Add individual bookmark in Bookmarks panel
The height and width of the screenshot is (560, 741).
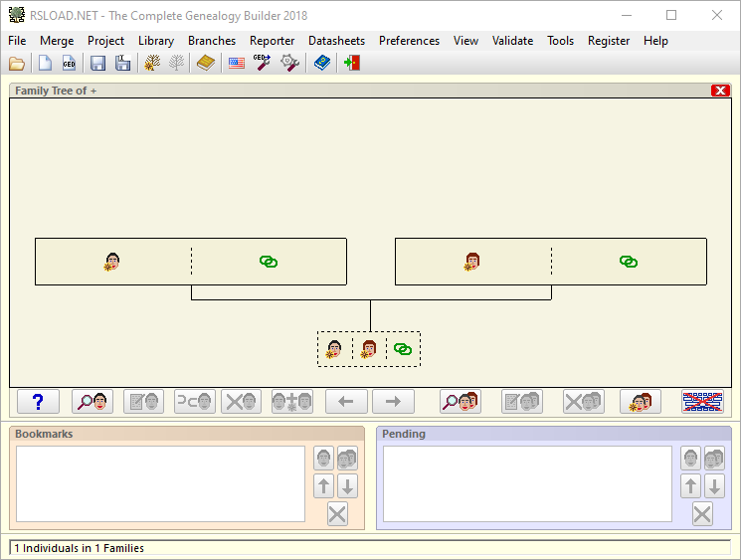tap(323, 458)
